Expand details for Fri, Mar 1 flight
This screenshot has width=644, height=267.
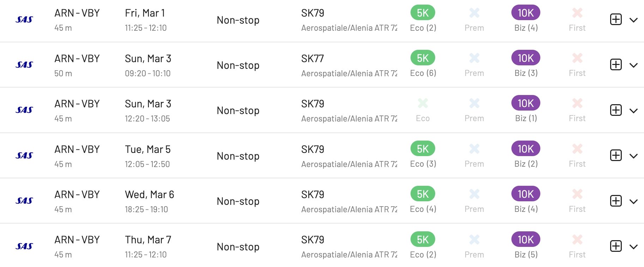(x=633, y=20)
